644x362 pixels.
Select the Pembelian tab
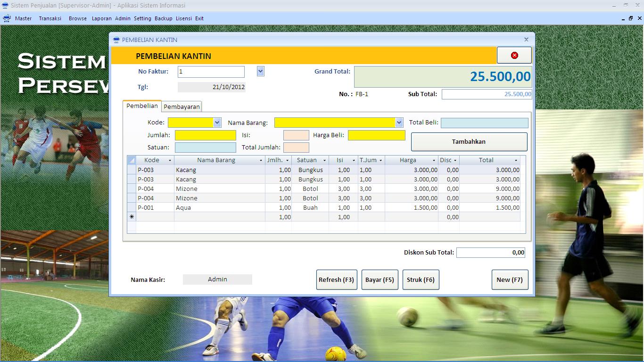coord(142,106)
